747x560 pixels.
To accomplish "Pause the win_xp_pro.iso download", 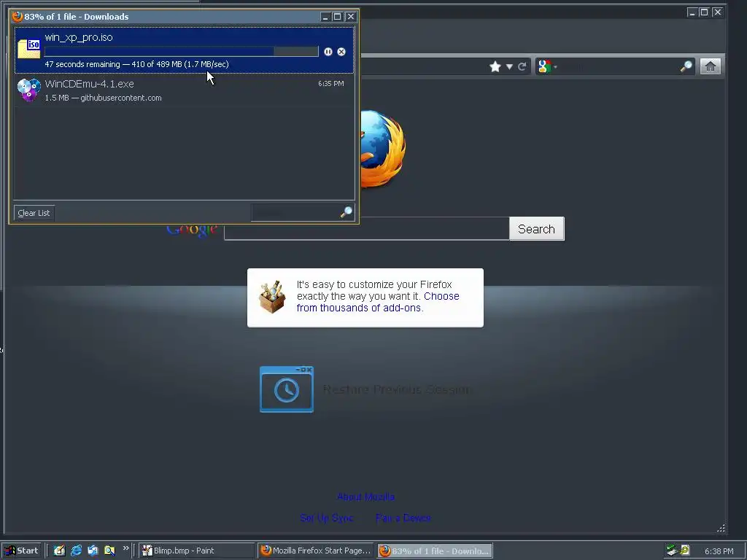I will coord(328,52).
